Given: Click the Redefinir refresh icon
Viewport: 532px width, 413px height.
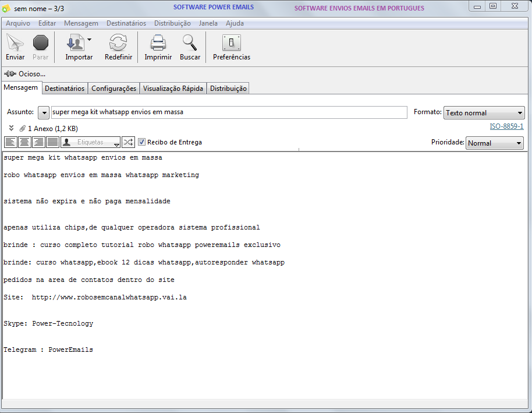Looking at the screenshot, I should tap(118, 43).
